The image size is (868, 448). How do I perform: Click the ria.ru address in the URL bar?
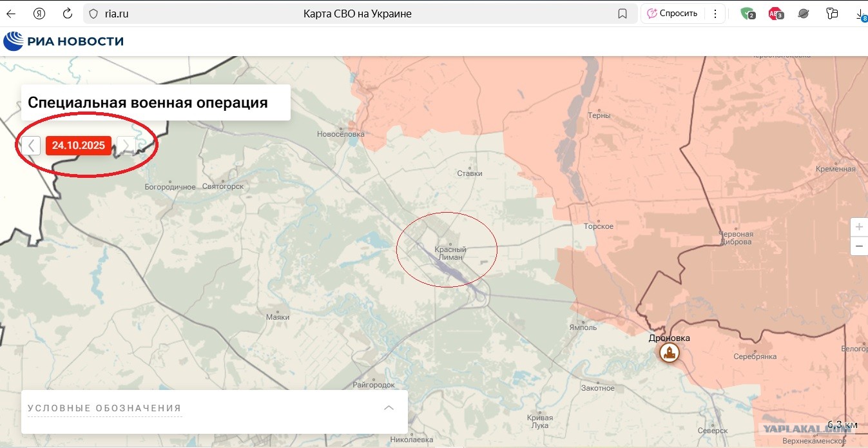point(117,14)
